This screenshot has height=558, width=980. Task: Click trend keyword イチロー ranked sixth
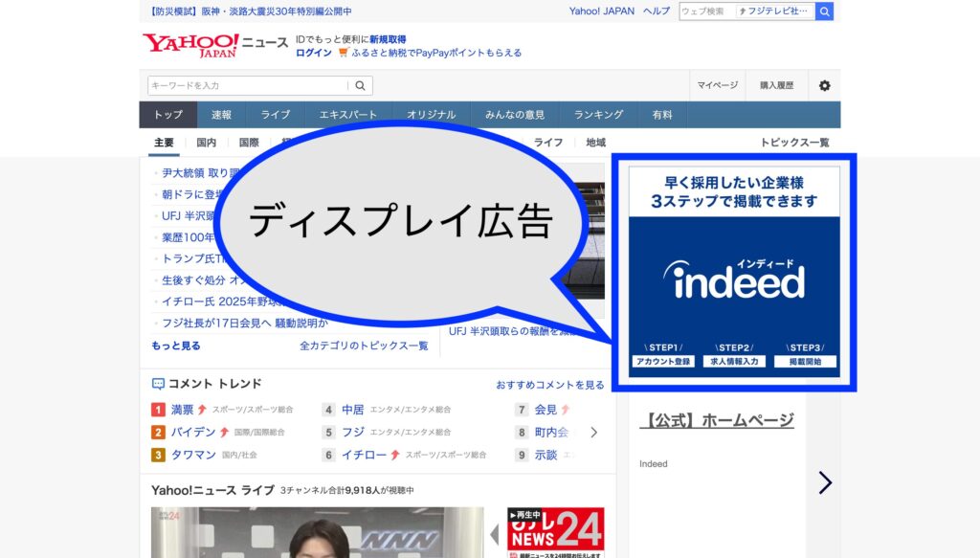364,455
